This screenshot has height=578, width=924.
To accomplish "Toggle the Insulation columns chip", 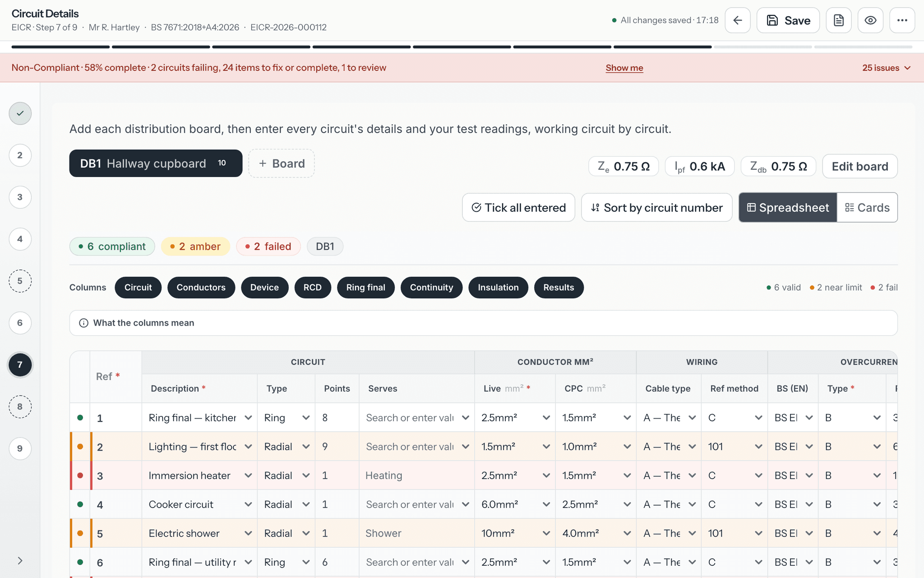I will point(498,288).
